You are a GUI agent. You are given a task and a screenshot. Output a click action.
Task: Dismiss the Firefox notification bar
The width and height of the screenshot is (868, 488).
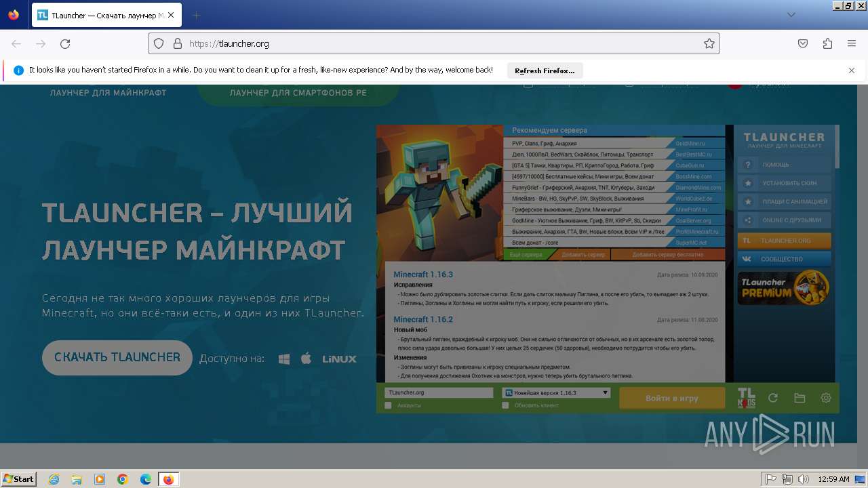coord(852,70)
